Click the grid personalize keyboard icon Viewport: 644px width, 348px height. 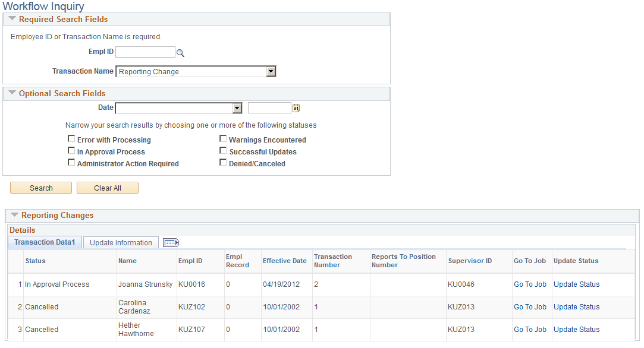(170, 242)
